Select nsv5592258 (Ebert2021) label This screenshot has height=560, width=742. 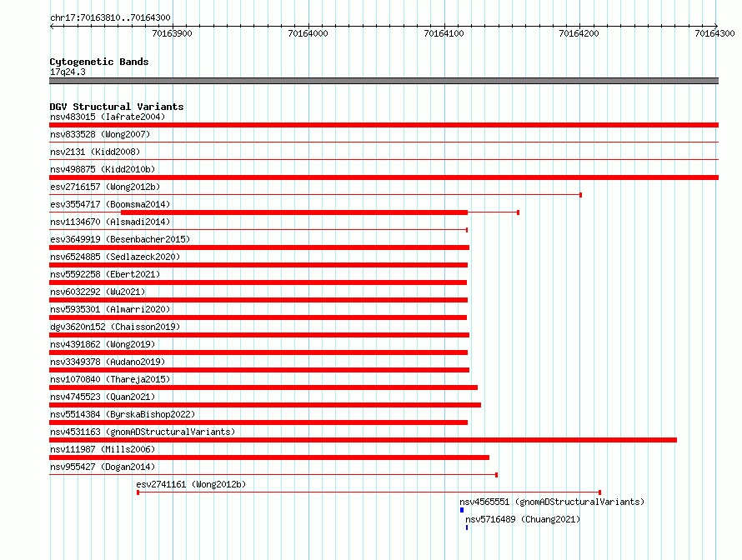coord(105,274)
